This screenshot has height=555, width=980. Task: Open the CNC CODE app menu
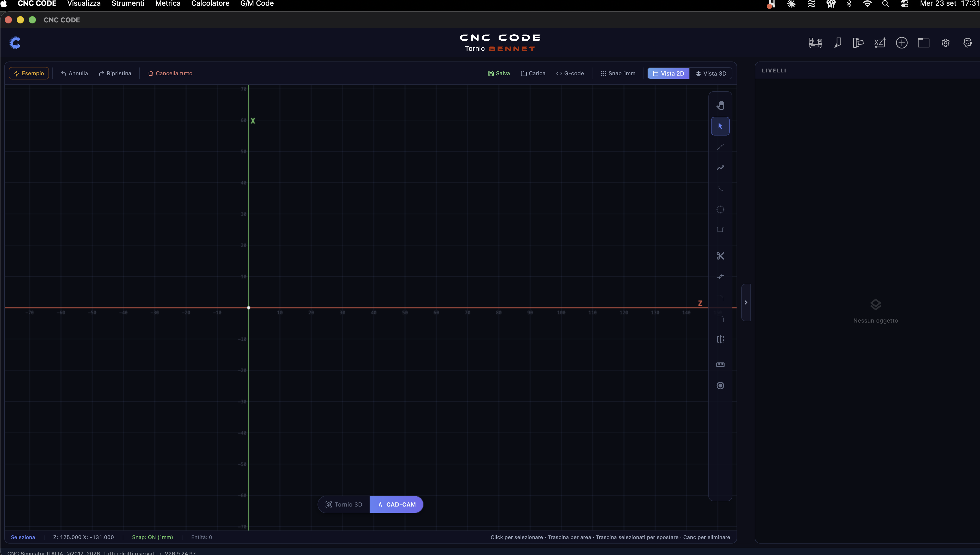pos(37,4)
